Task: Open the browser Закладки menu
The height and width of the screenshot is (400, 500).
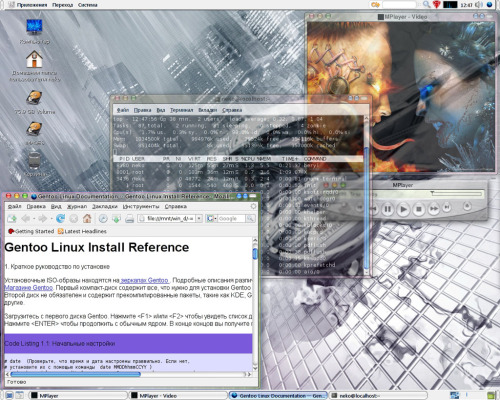Action: click(x=105, y=206)
